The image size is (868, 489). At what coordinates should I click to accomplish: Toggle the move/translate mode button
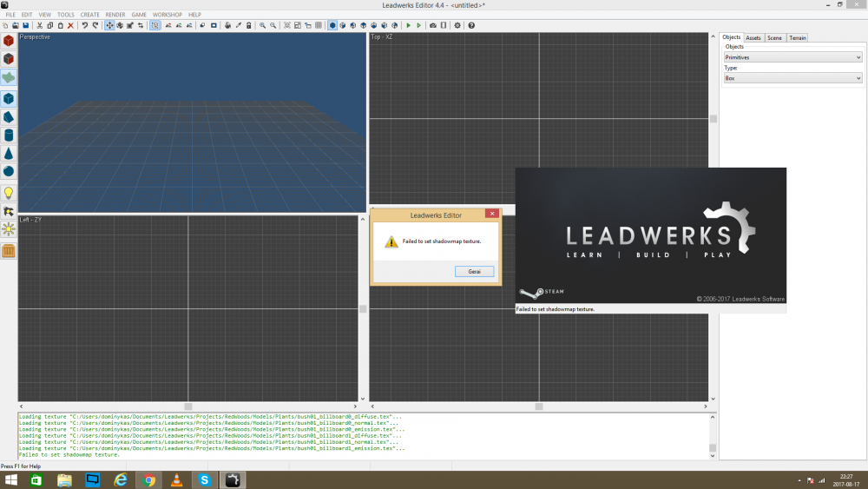109,26
